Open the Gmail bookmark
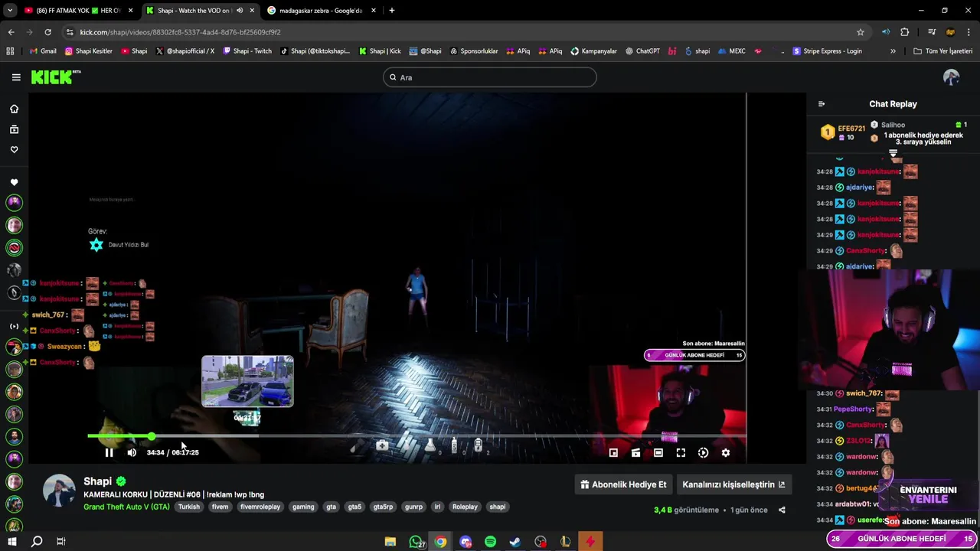Viewport: 980px width, 551px height. tap(42, 51)
